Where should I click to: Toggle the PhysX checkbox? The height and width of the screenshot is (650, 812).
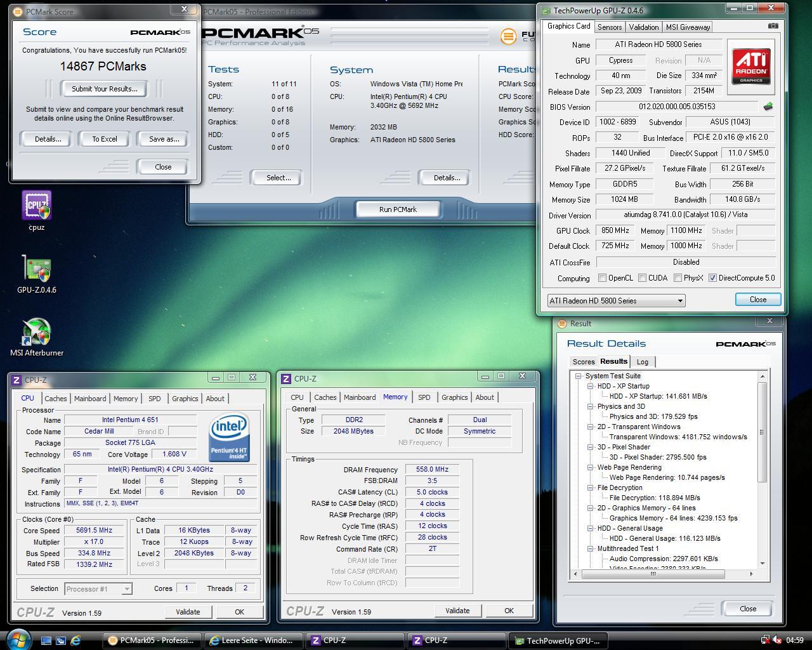tap(678, 278)
